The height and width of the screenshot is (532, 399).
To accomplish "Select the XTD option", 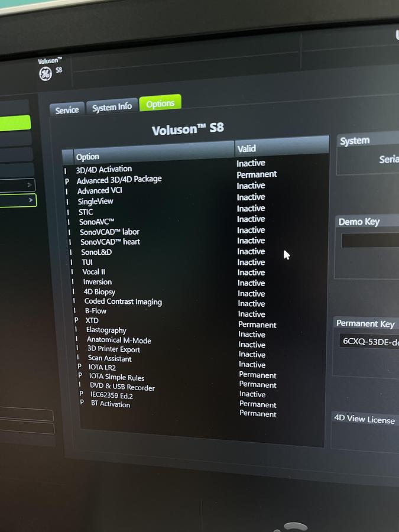I will coord(92,320).
